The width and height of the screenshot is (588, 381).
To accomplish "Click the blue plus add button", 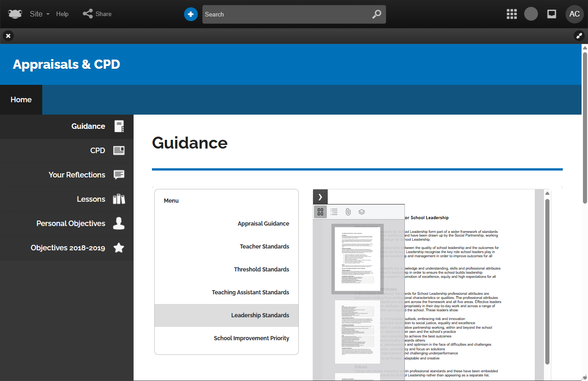I will tap(190, 14).
